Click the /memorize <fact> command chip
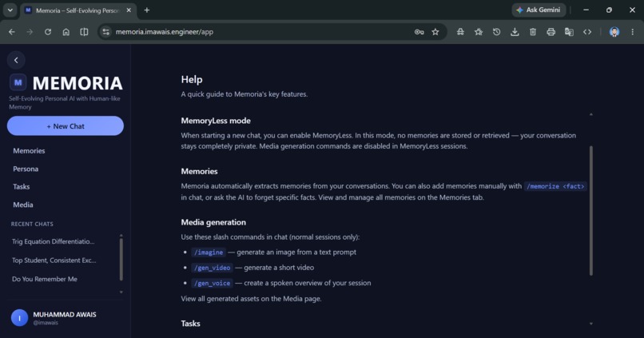Screen dimensions: 644x338 click(555, 186)
